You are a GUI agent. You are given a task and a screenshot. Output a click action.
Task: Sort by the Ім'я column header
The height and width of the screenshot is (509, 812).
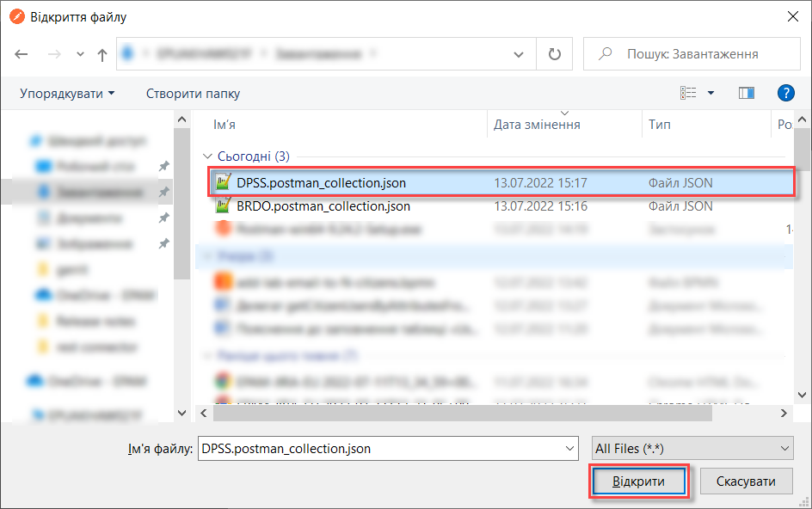[x=225, y=125]
